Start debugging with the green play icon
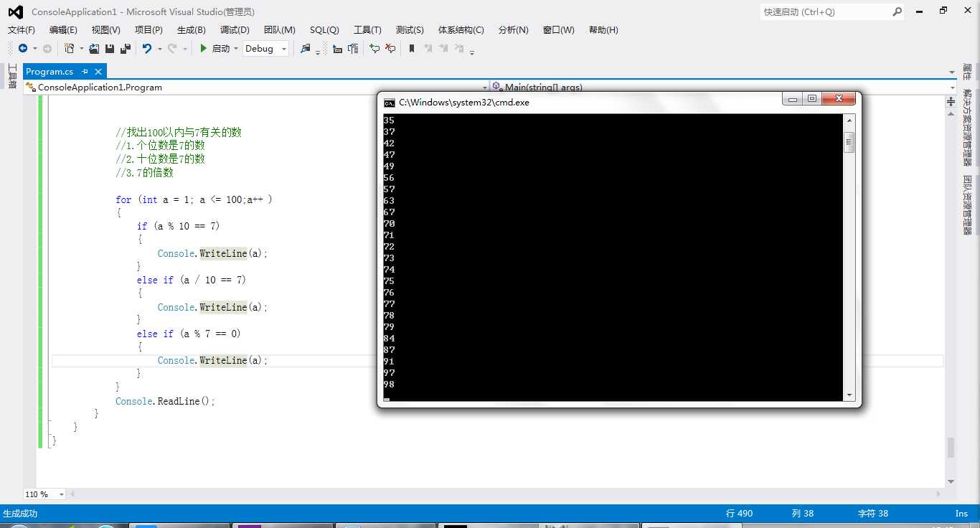 coord(204,48)
